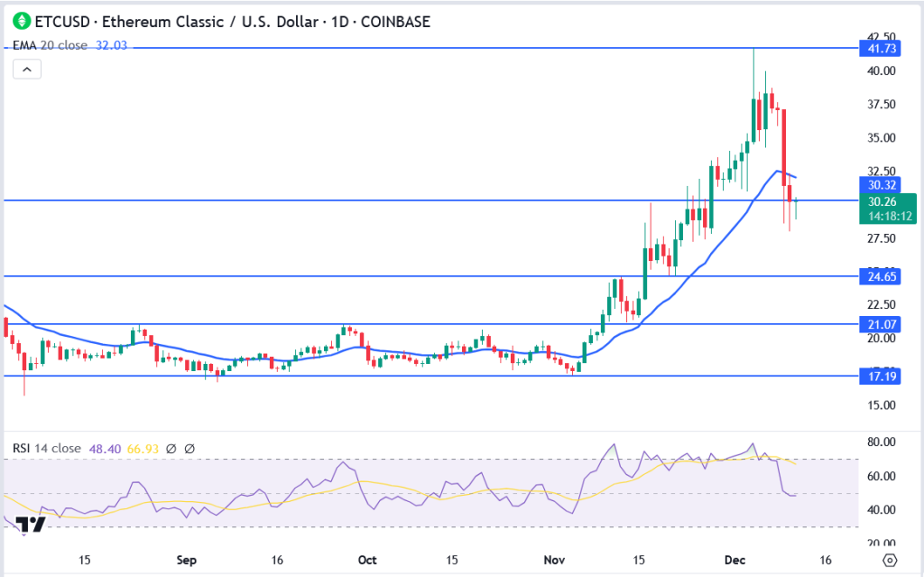Click the Sep label on time axis
This screenshot has width=924, height=577.
point(185,560)
